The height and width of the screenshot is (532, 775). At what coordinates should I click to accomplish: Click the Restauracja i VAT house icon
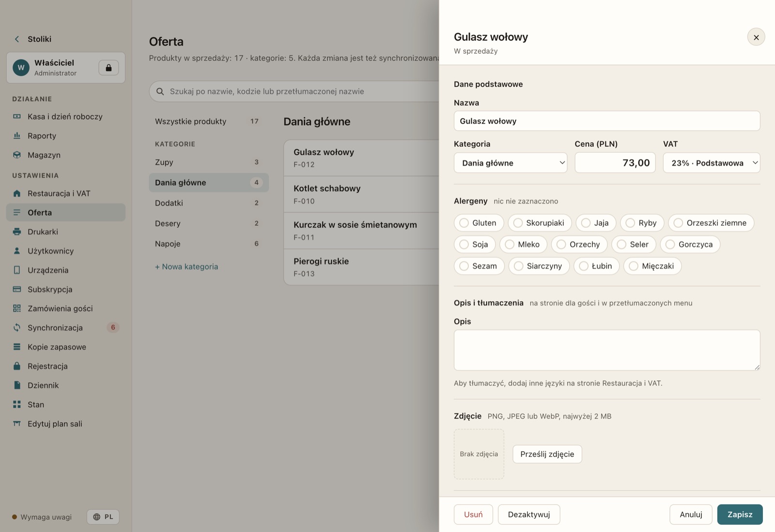17,193
